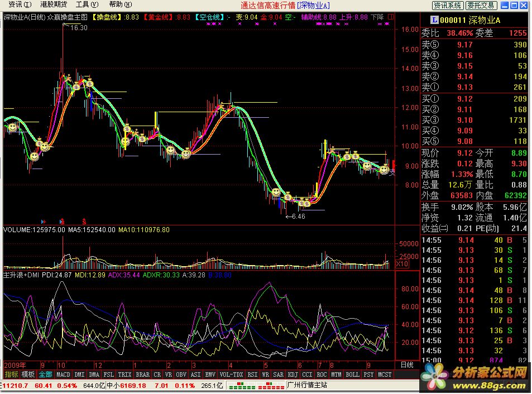The height and width of the screenshot is (394, 532).
Task: Click the red signal bars in status bar
Action: coord(271,386)
